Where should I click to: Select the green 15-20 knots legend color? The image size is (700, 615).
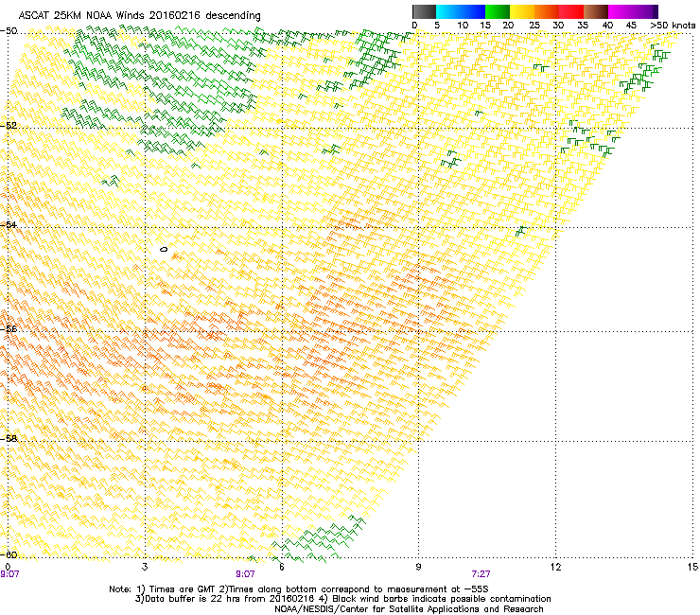point(498,11)
